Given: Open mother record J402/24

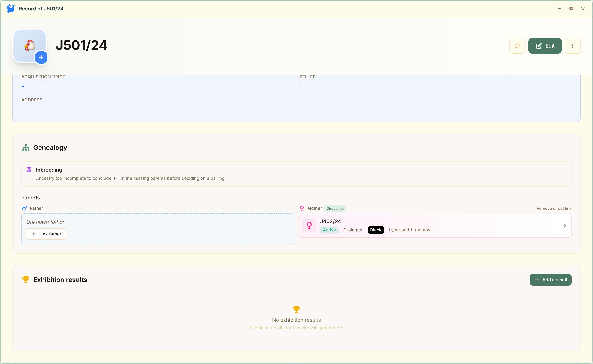Looking at the screenshot, I should (x=435, y=226).
